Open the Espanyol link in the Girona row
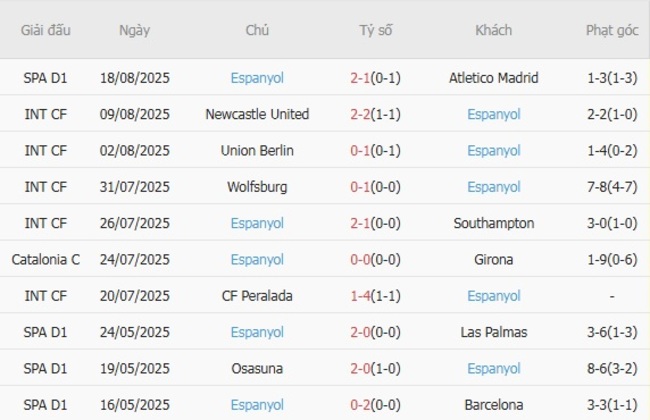 click(x=257, y=260)
